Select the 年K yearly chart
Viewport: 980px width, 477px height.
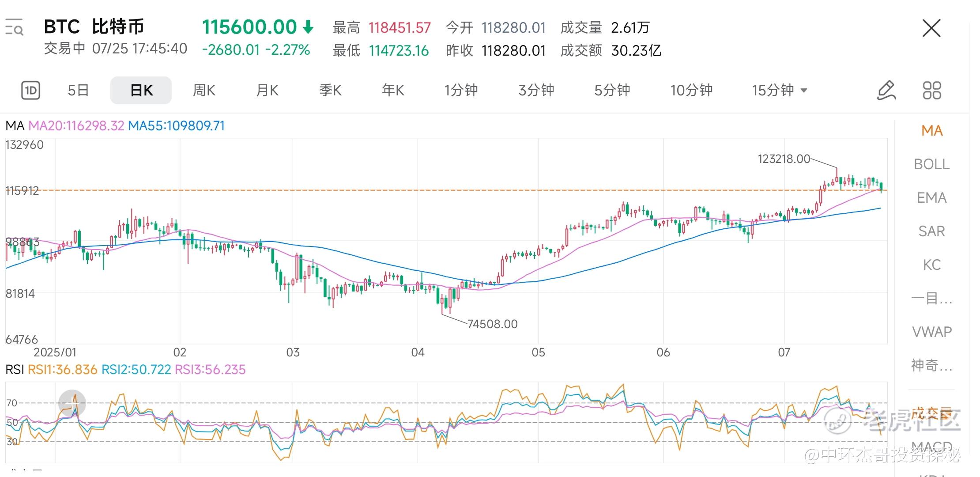pyautogui.click(x=393, y=91)
